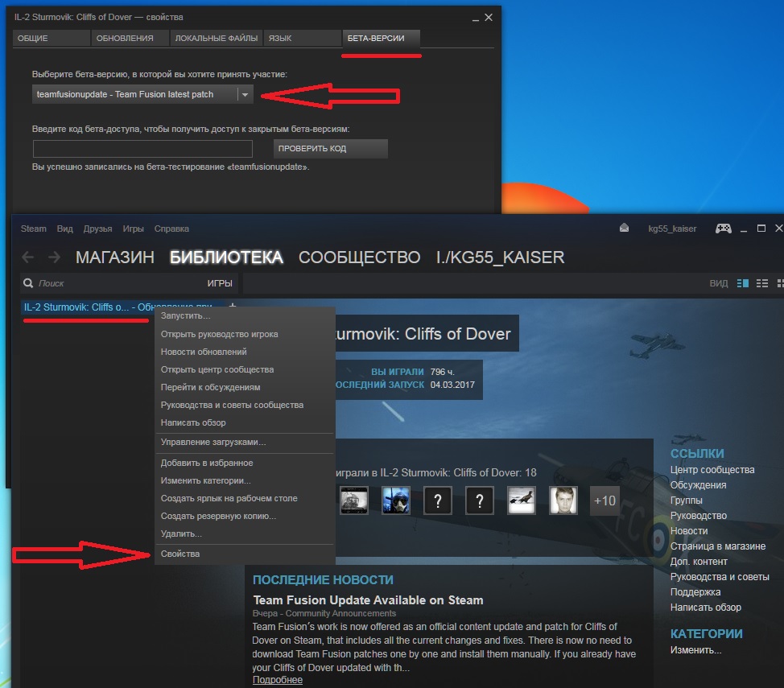The height and width of the screenshot is (688, 784).
Task: Open the first question-mark friend avatar
Action: (438, 500)
